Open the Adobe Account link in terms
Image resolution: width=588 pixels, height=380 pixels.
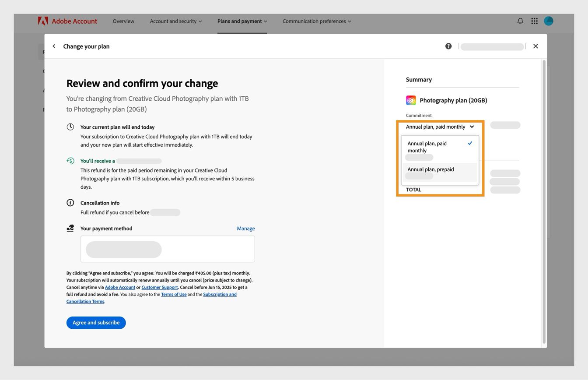click(x=120, y=287)
